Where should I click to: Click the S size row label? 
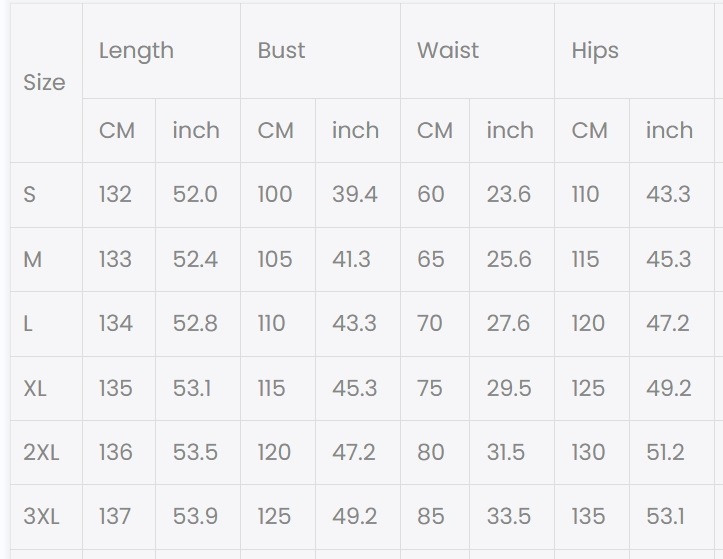click(x=30, y=195)
